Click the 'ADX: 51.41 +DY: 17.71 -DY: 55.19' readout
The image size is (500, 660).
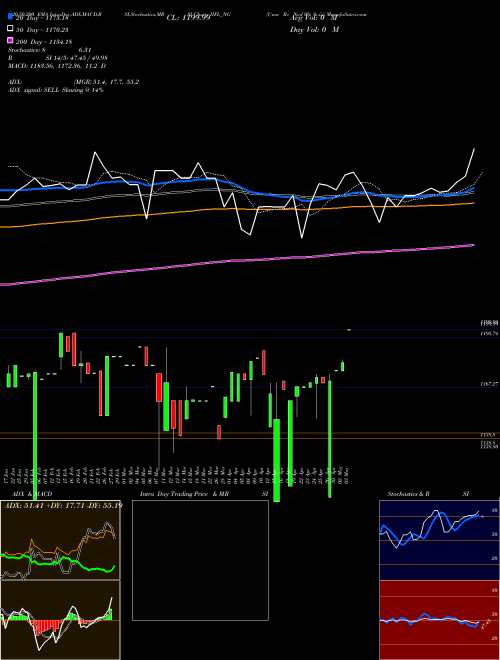63,505
